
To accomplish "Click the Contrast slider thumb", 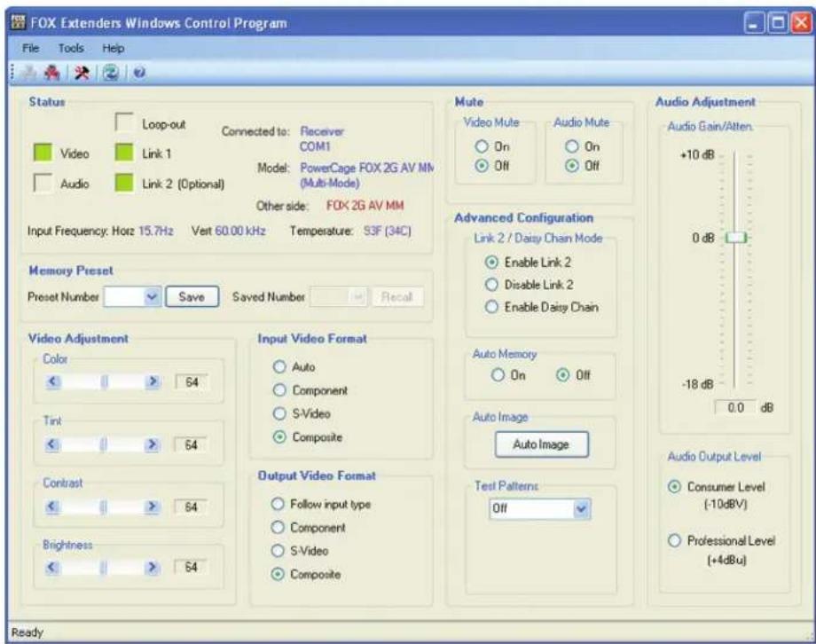I will click(x=104, y=507).
